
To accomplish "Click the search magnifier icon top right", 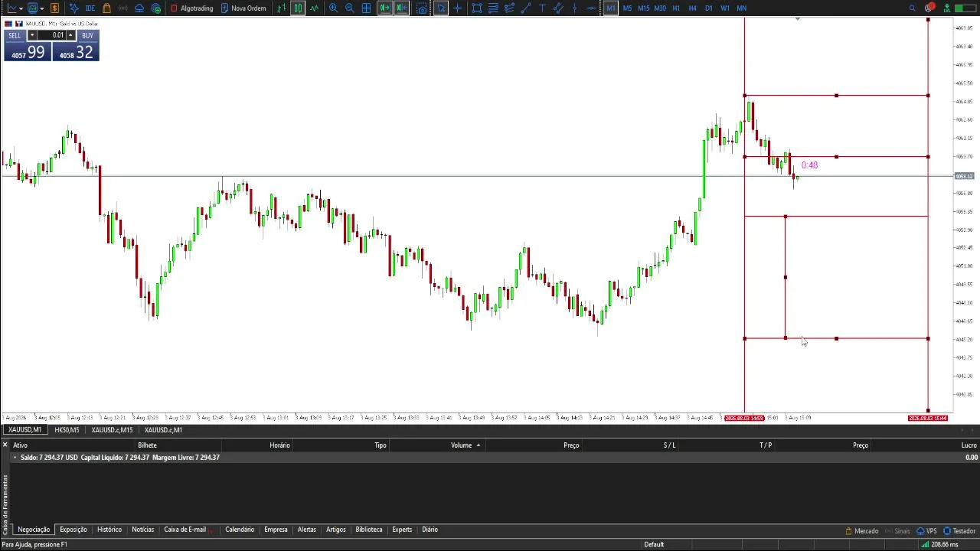I will (x=912, y=8).
